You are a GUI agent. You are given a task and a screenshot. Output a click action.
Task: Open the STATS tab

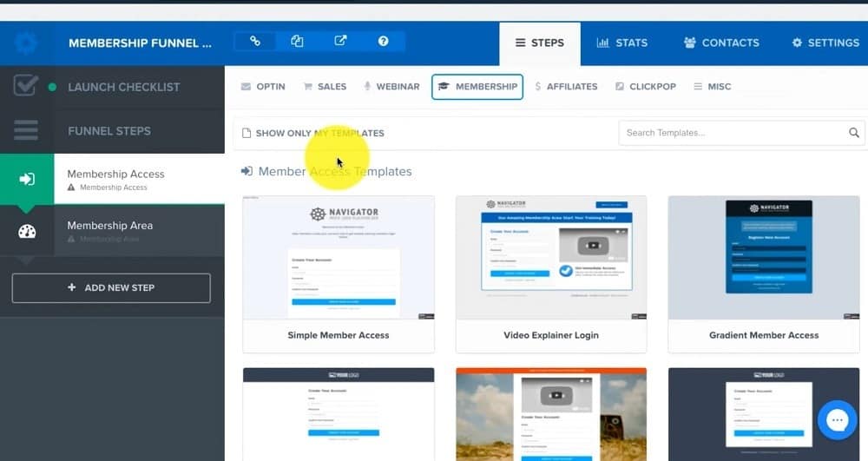pyautogui.click(x=621, y=43)
